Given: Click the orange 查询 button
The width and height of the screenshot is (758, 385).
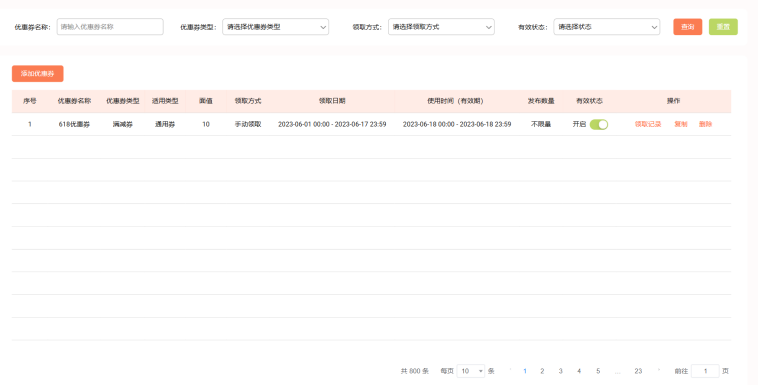Looking at the screenshot, I should [687, 27].
